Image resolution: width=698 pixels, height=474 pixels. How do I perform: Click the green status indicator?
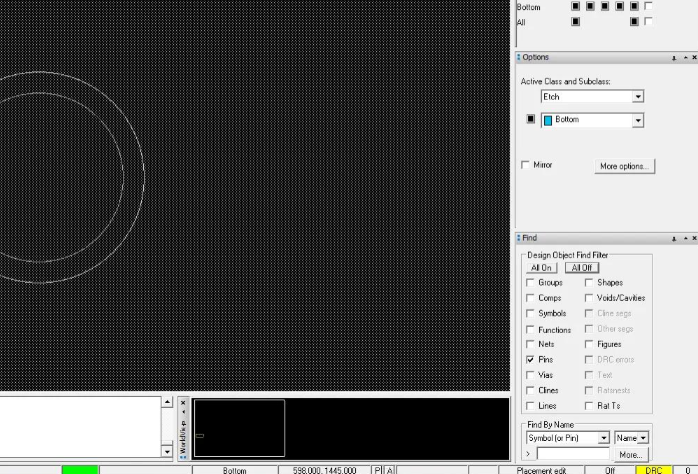point(79,469)
